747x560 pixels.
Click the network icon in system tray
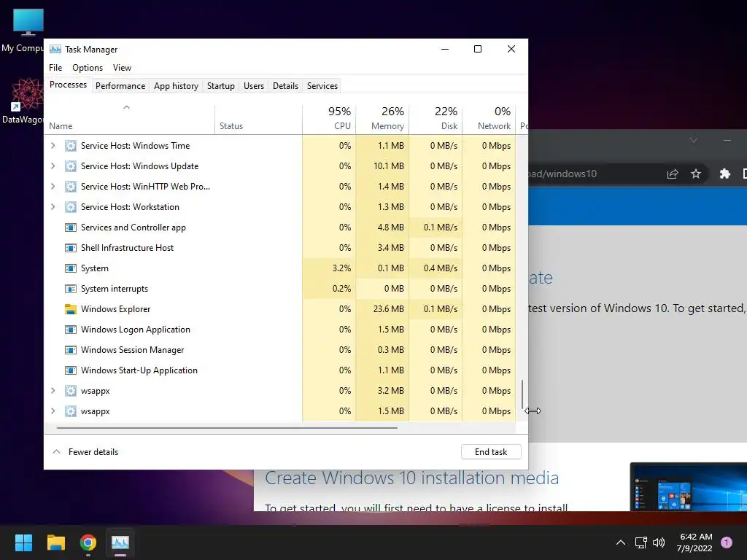(x=640, y=542)
